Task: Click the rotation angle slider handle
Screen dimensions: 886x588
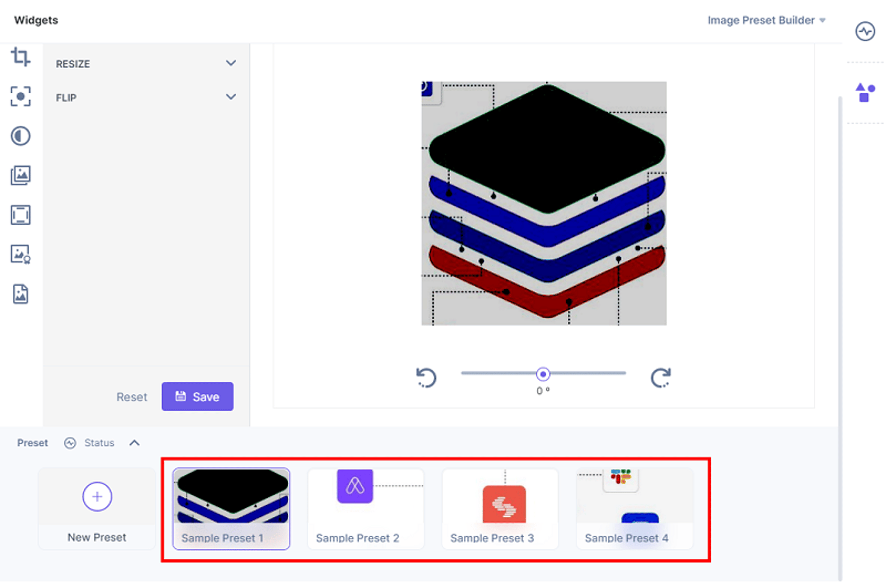Action: click(543, 374)
